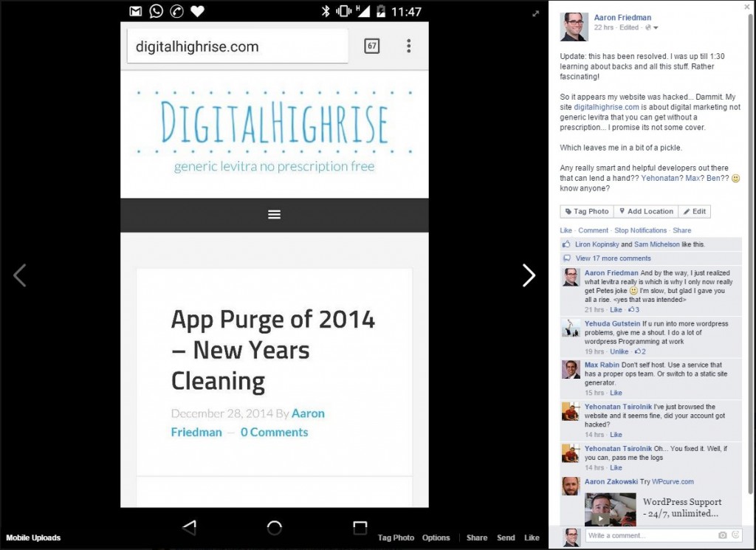Open Liron Kopinsky's profile link

click(597, 244)
